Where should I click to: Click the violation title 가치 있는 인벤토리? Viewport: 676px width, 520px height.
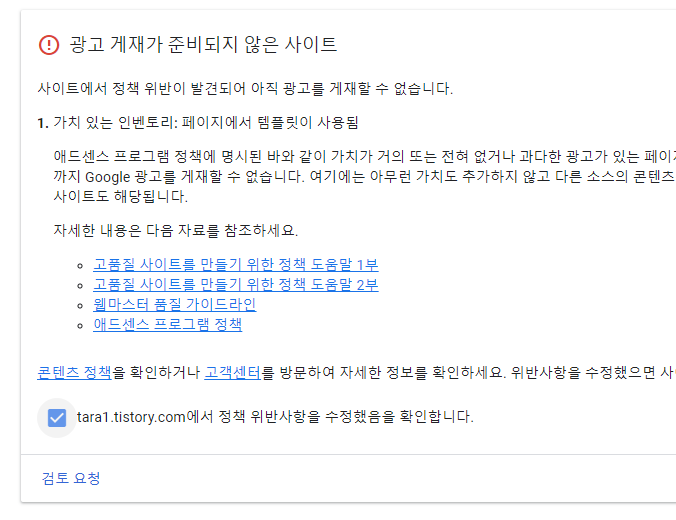(x=113, y=123)
